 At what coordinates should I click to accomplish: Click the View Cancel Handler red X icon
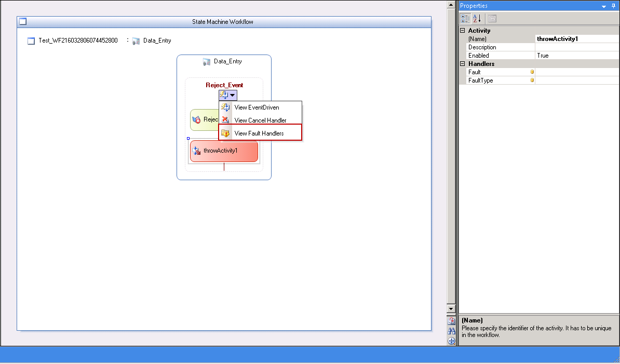click(225, 119)
